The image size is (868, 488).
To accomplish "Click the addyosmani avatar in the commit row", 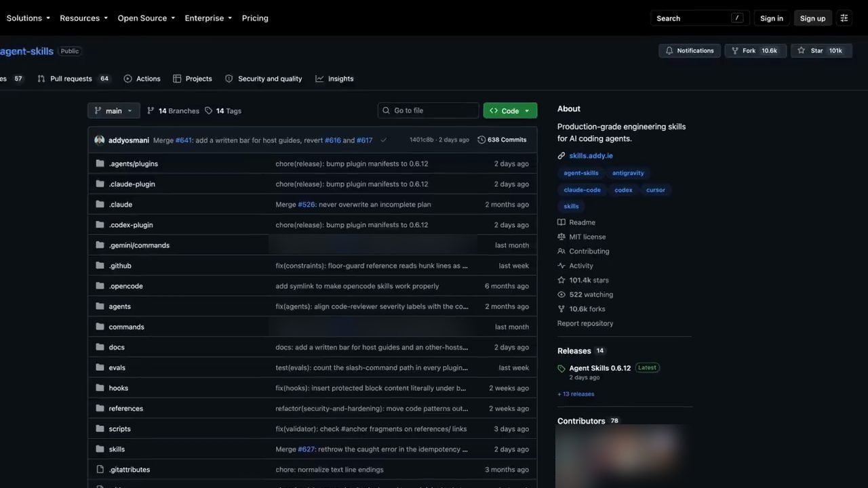I will [100, 140].
